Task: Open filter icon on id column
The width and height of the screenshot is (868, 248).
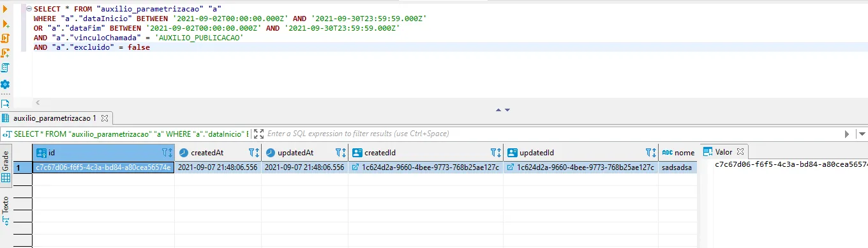Action: coord(165,153)
